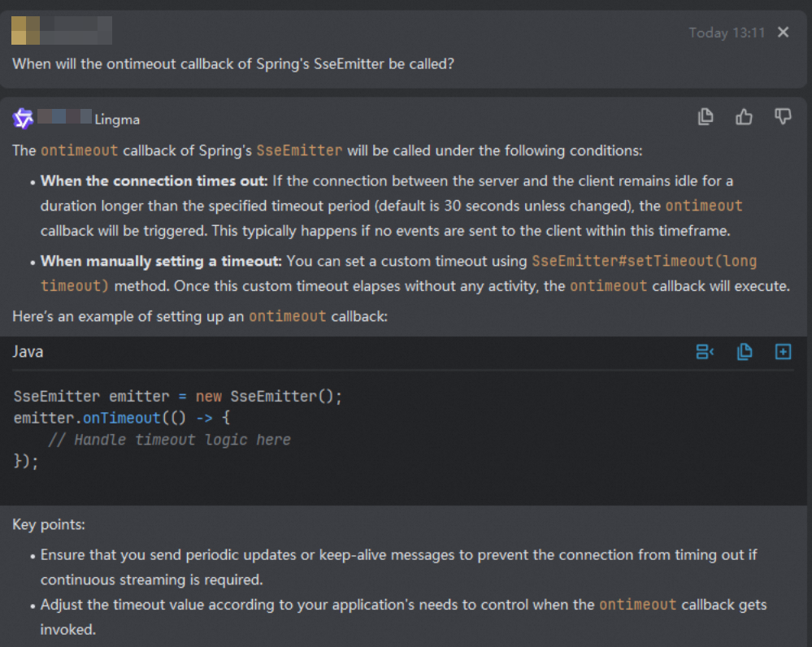Screen dimensions: 812x647
Task: Click 'When the connection times out:' heading
Action: [x=154, y=180]
